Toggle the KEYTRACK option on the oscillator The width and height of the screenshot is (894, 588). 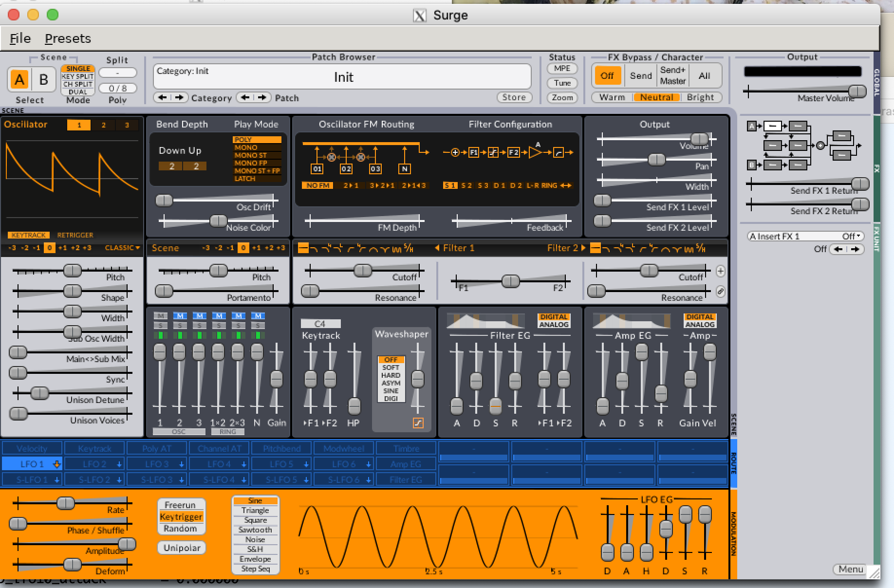[x=28, y=235]
